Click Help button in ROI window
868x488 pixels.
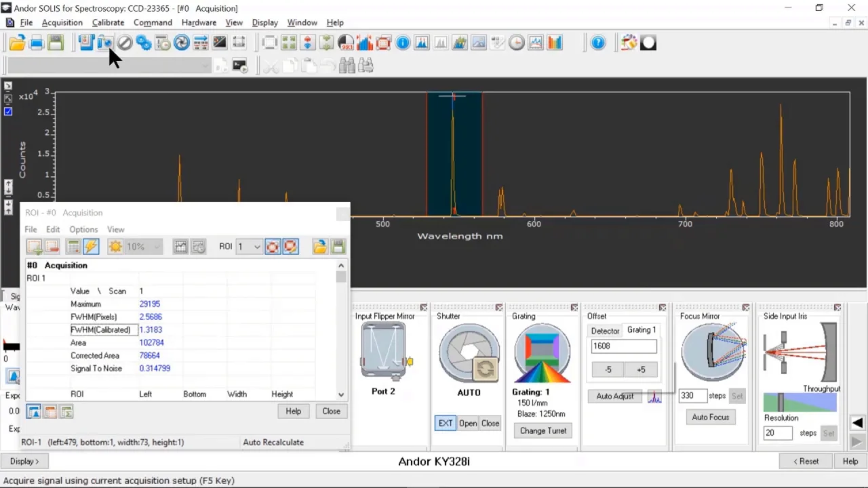pyautogui.click(x=293, y=411)
